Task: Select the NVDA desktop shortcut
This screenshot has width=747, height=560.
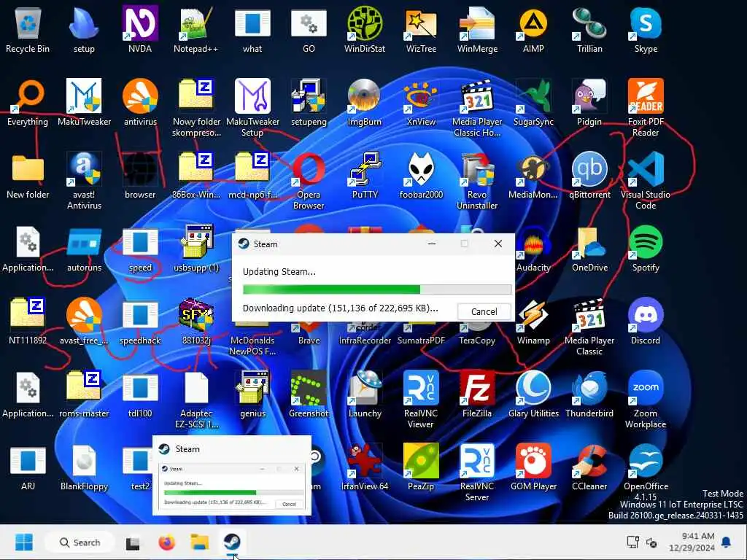Action: (140, 30)
